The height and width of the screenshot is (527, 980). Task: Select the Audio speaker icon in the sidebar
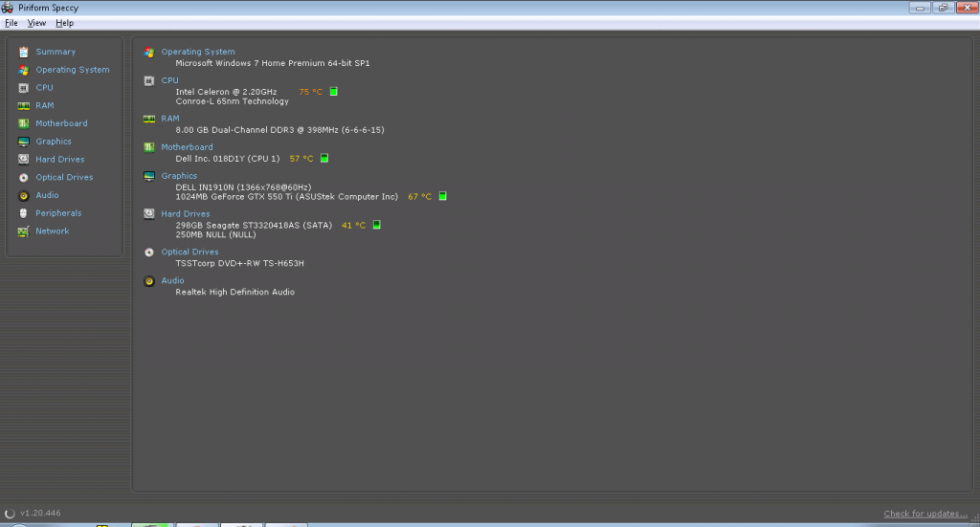tap(24, 195)
